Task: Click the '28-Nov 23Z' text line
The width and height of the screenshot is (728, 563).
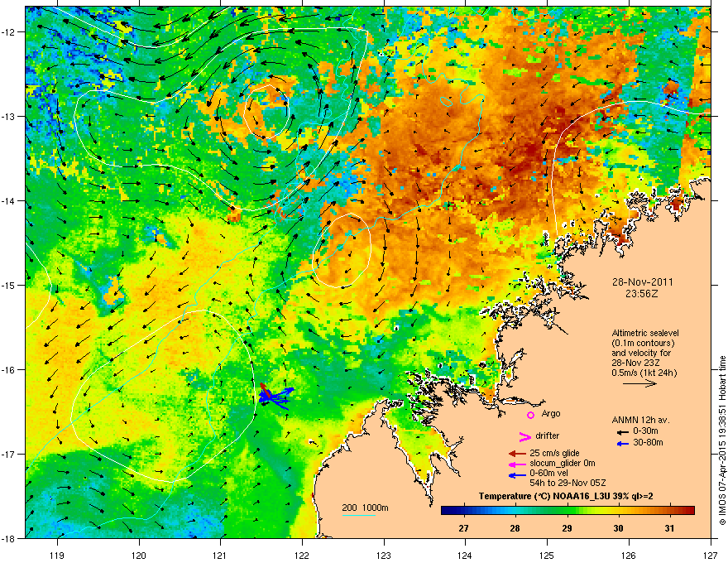Action: coord(634,363)
